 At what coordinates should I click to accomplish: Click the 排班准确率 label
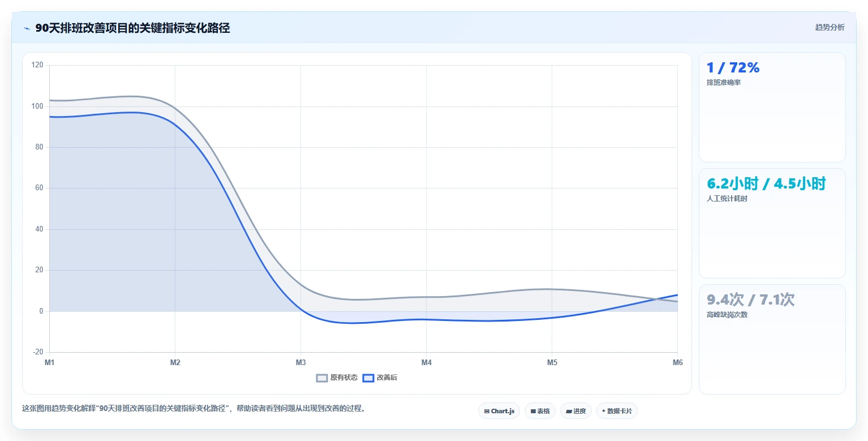pyautogui.click(x=724, y=83)
